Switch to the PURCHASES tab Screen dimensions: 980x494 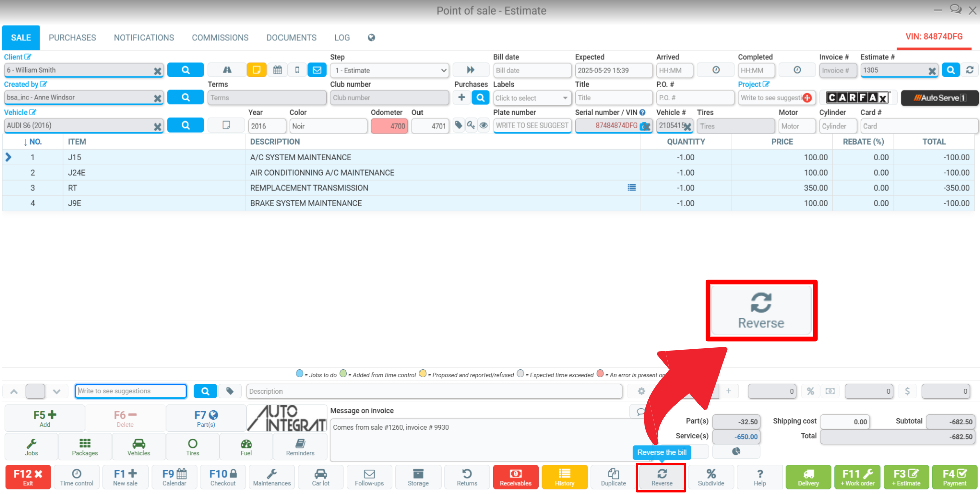(72, 38)
